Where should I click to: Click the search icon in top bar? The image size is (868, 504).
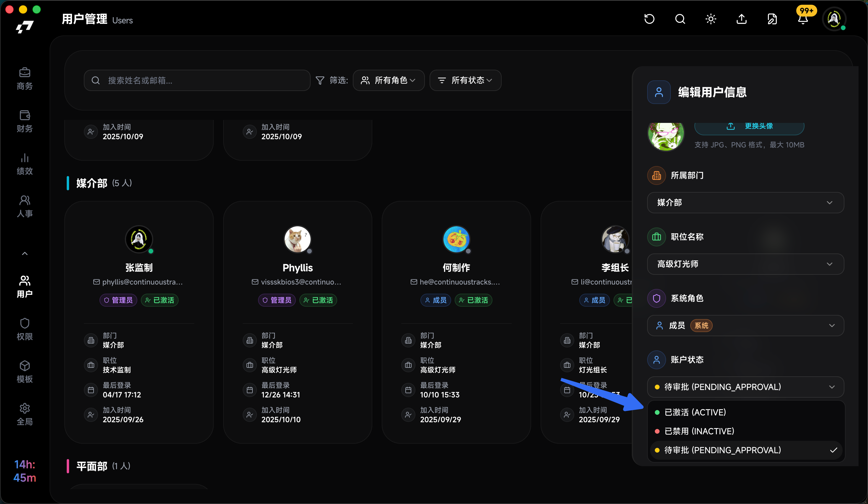click(680, 19)
